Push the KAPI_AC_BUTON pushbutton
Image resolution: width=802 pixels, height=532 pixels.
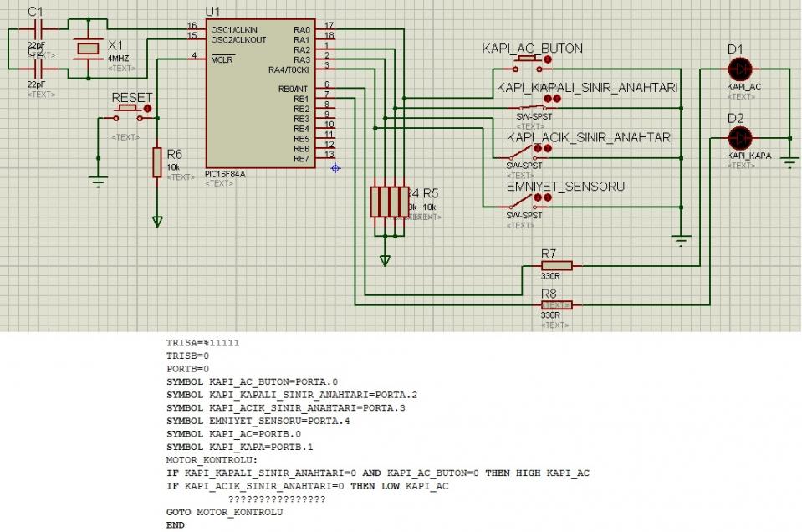tap(529, 64)
